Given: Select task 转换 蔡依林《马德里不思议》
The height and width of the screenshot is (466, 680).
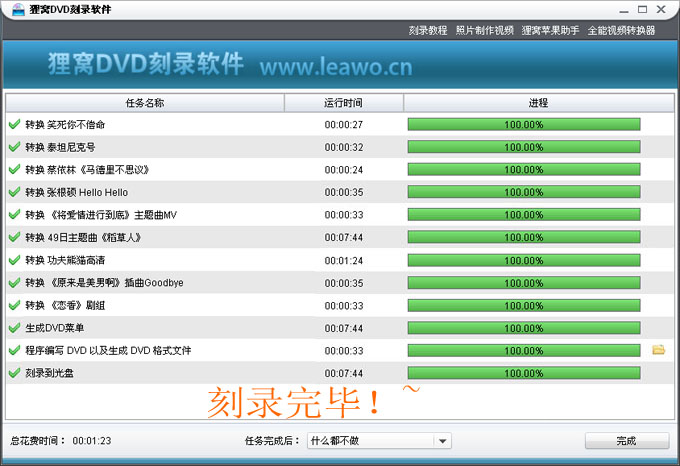Looking at the screenshot, I should [87, 170].
